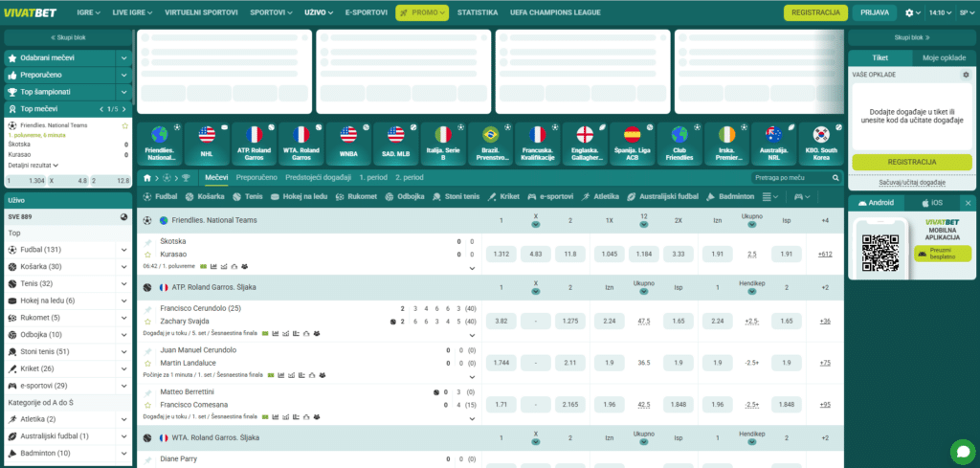
Task: Click the QR code in mobile app panel
Action: click(x=880, y=253)
